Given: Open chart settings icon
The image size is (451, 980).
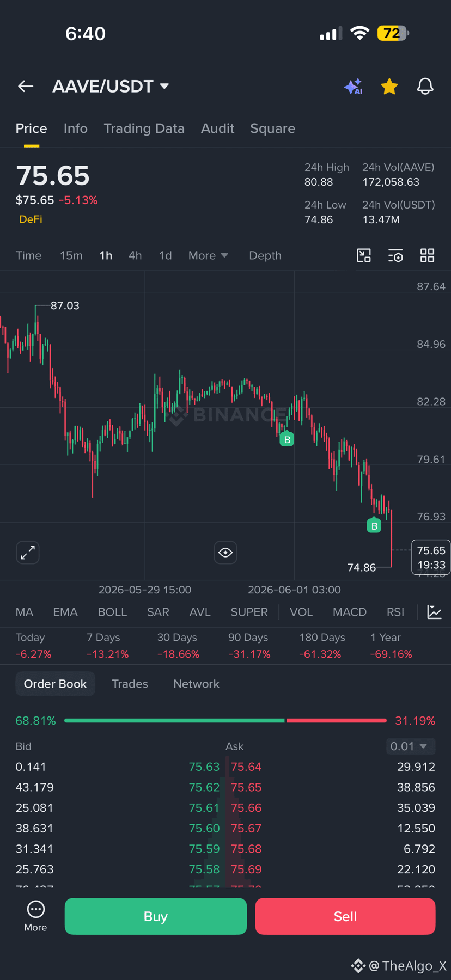Looking at the screenshot, I should click(x=395, y=255).
